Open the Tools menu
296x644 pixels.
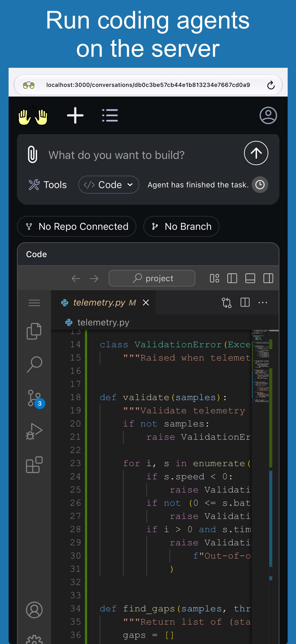pyautogui.click(x=48, y=185)
